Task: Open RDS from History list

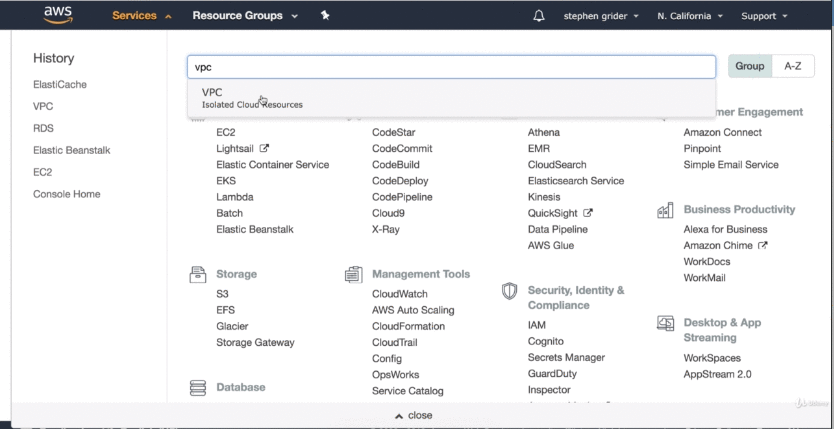Action: point(43,128)
